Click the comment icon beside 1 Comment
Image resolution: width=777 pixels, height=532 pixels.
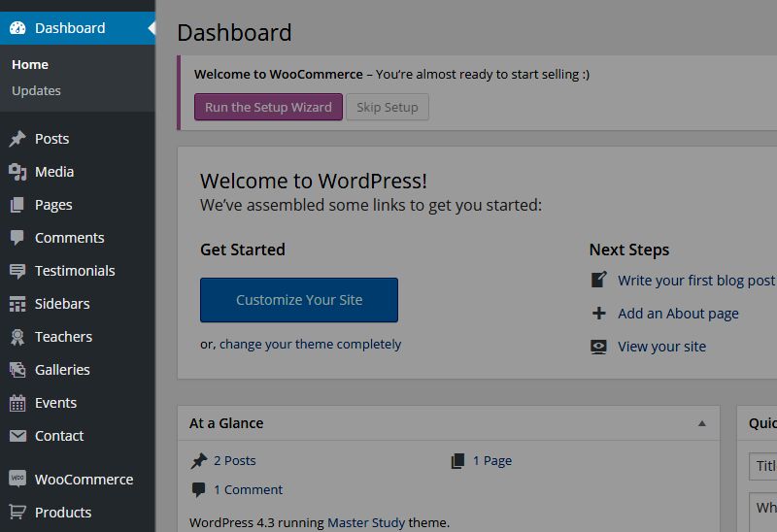point(199,489)
